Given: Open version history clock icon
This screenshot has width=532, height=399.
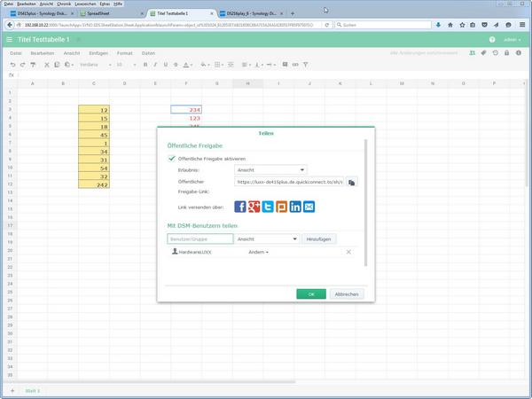Looking at the screenshot, I should coord(496,53).
